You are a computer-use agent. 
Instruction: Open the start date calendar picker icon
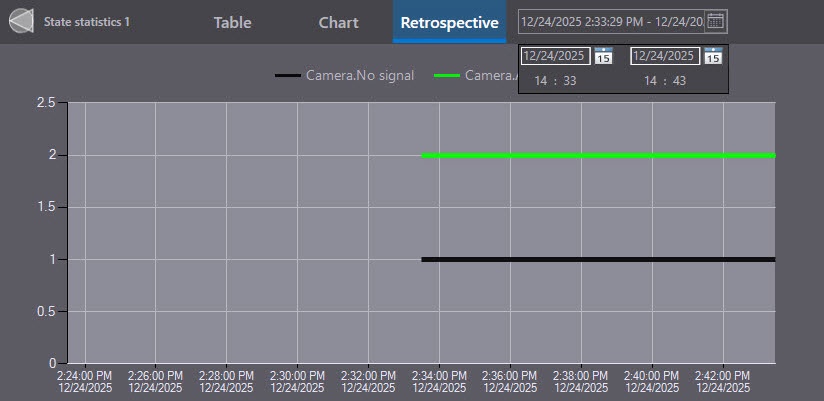point(603,56)
